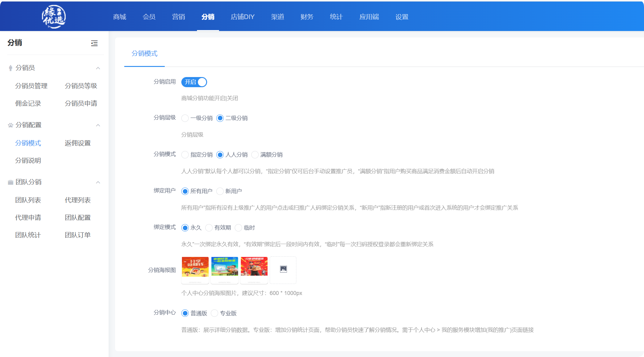Screen dimensions: 644x357
Task: Click the store logo in the header
Action: click(54, 17)
